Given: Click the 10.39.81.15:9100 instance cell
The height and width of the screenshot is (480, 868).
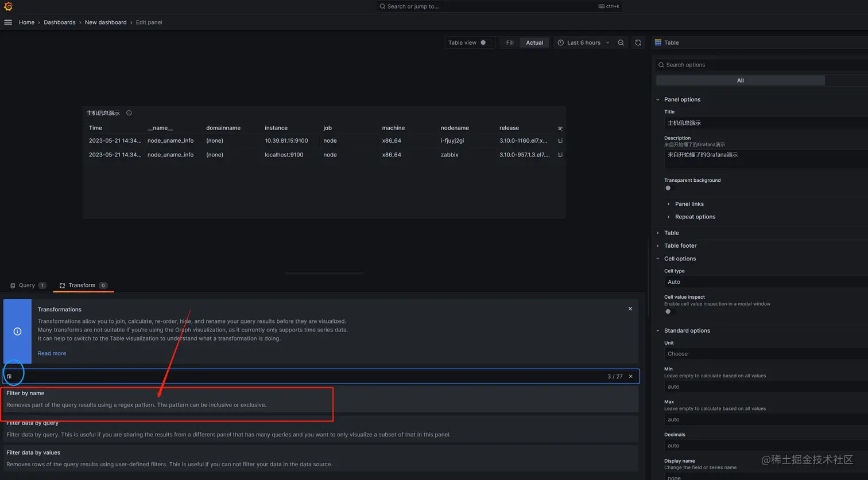Looking at the screenshot, I should 286,141.
